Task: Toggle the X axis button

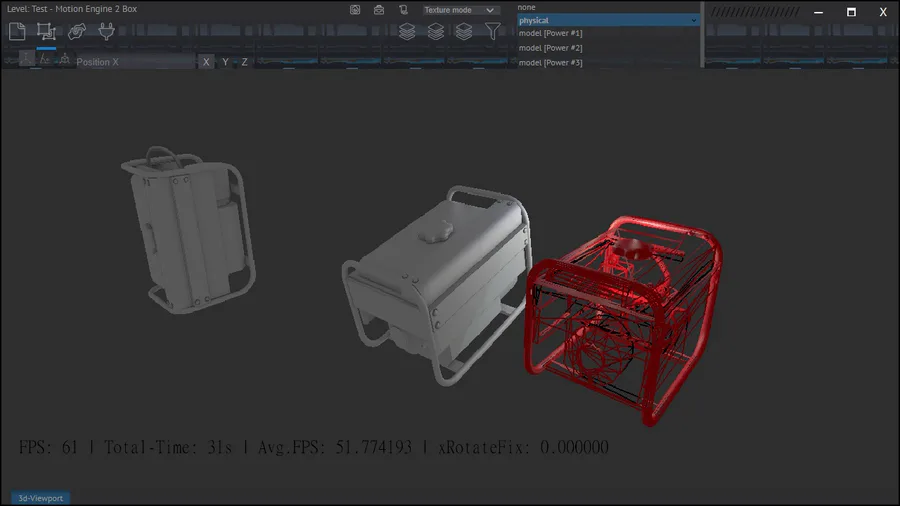Action: pyautogui.click(x=206, y=62)
